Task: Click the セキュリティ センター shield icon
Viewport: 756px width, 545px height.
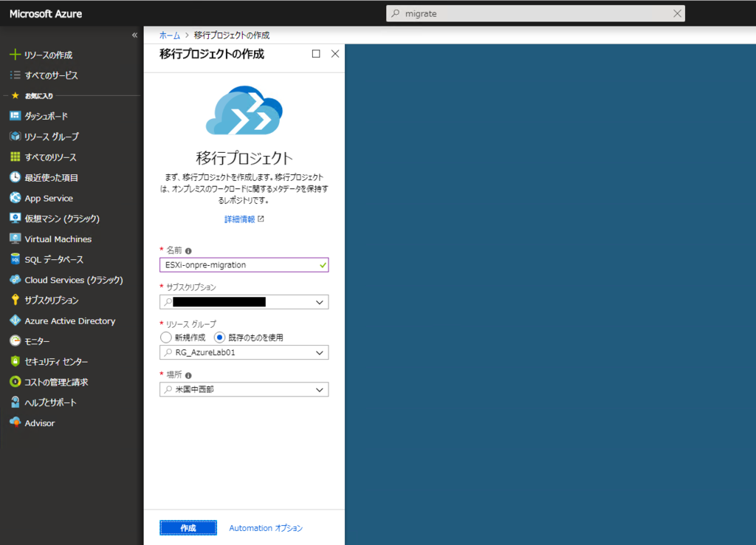Action: click(15, 361)
